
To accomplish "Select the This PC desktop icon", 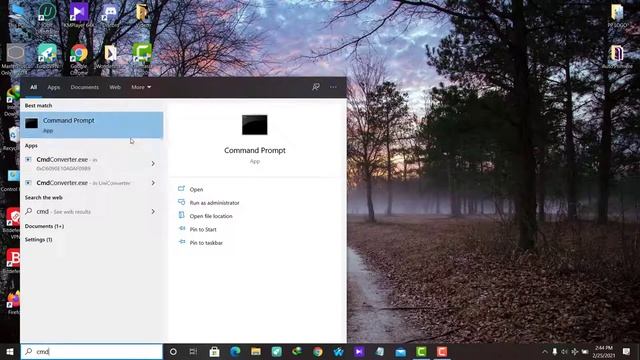I will click(x=16, y=16).
